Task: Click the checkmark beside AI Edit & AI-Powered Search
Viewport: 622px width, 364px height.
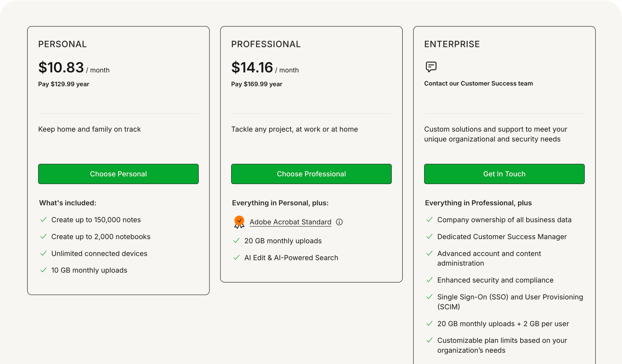Action: [236, 257]
